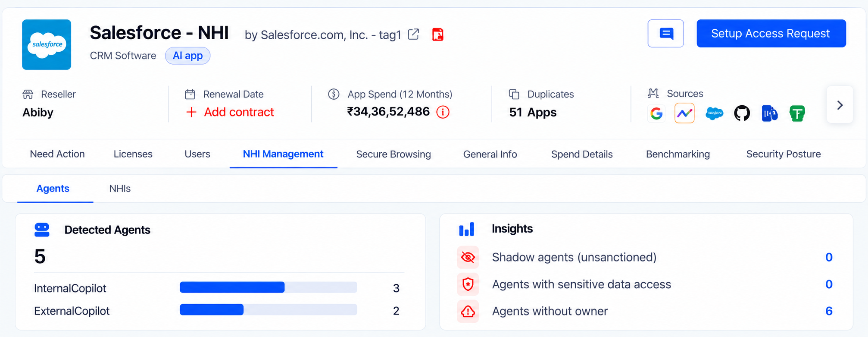
Task: Click the App Spend info icon
Action: point(443,112)
